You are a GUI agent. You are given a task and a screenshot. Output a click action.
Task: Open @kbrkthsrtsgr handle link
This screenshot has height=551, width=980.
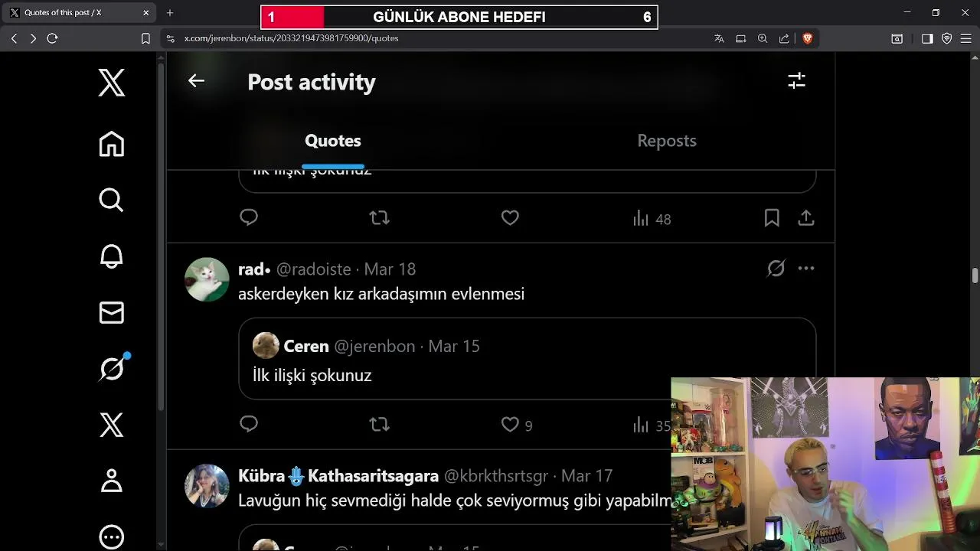496,476
